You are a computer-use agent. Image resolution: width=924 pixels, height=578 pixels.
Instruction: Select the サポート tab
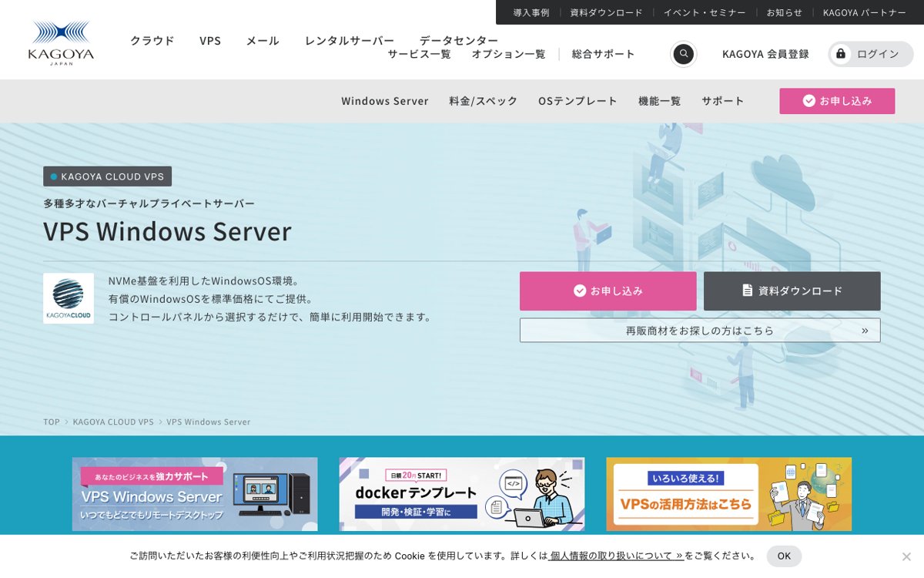click(722, 101)
